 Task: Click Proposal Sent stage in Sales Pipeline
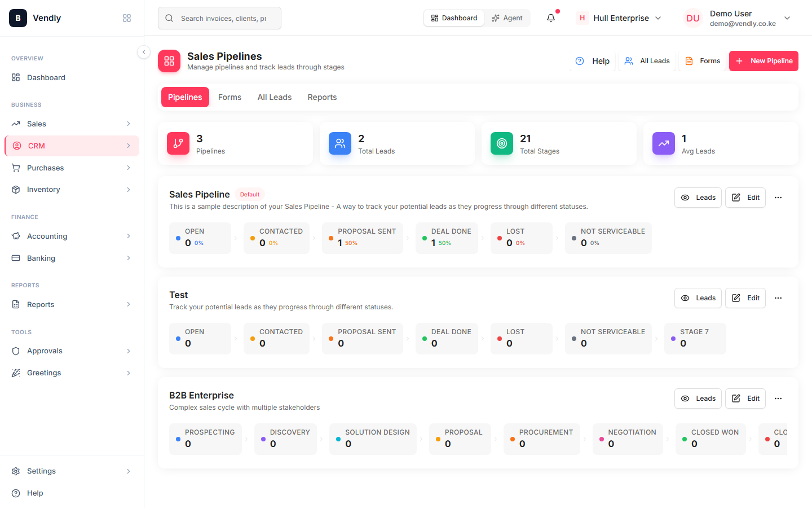(x=363, y=238)
